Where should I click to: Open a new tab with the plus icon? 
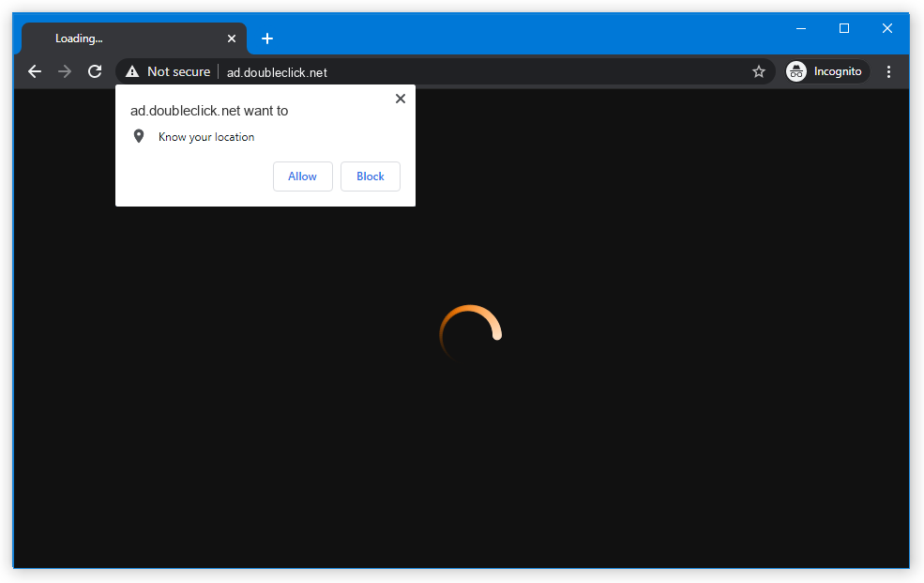coord(267,38)
